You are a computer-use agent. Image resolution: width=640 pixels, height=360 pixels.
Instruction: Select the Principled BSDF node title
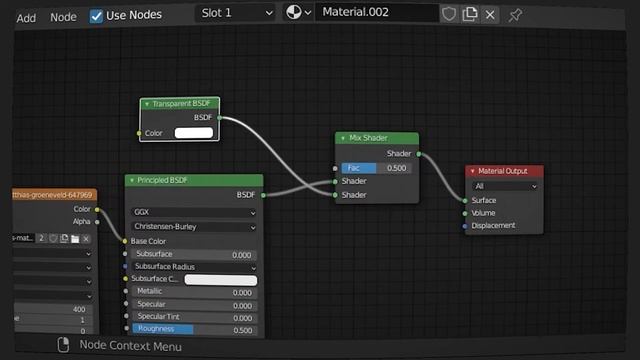162,180
